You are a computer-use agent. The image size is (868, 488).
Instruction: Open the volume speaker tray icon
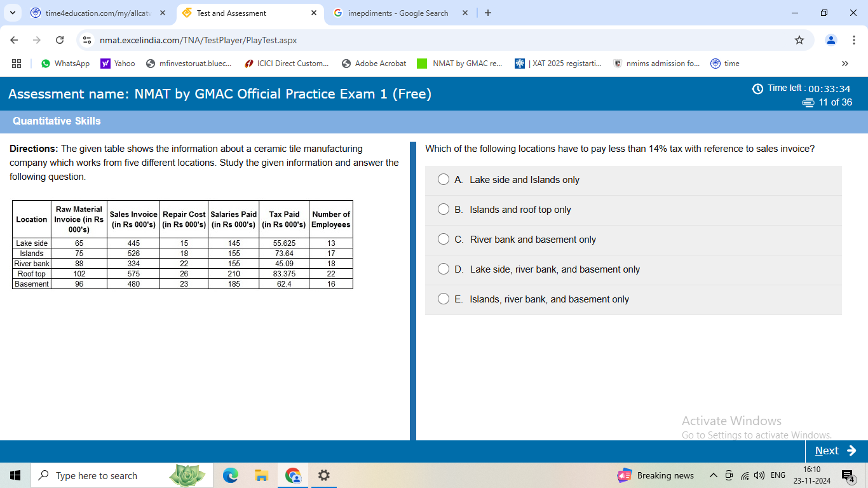coord(759,475)
